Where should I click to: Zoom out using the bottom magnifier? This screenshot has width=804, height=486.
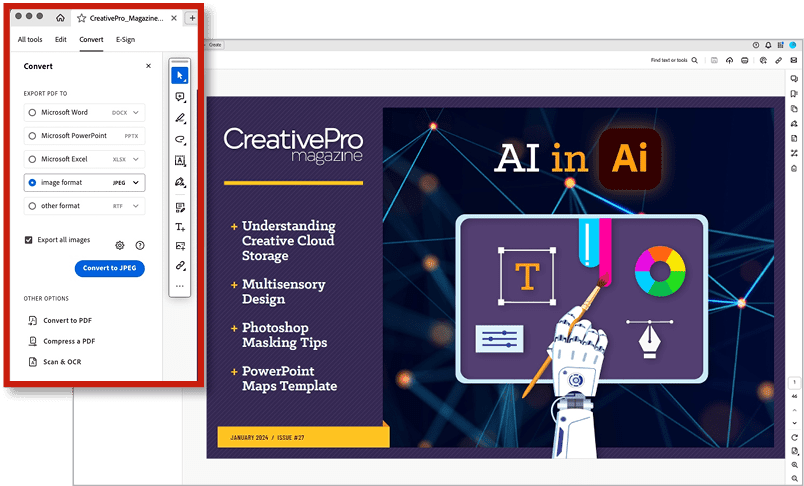coord(795,478)
